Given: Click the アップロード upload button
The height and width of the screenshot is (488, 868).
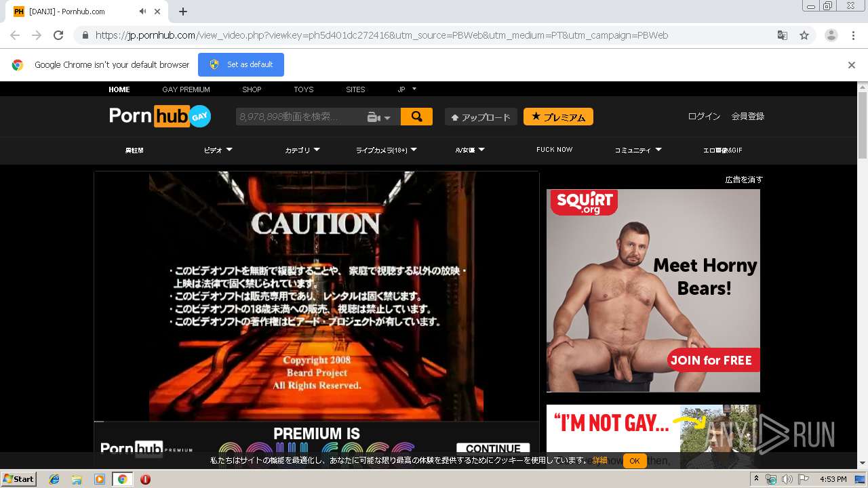Looking at the screenshot, I should click(481, 117).
